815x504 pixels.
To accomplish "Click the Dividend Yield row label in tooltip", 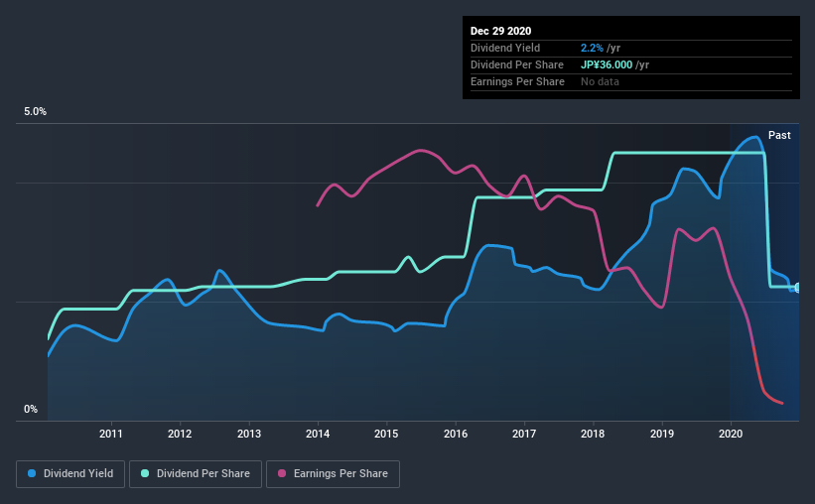I will 505,48.
